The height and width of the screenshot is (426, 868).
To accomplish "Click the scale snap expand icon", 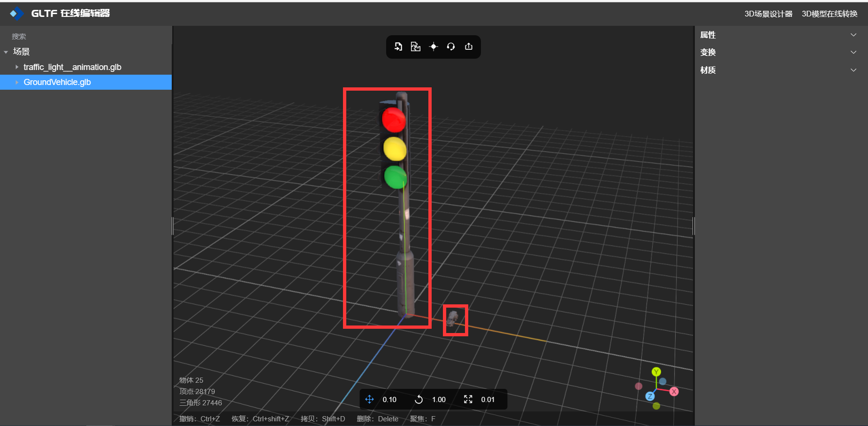I will (x=468, y=399).
